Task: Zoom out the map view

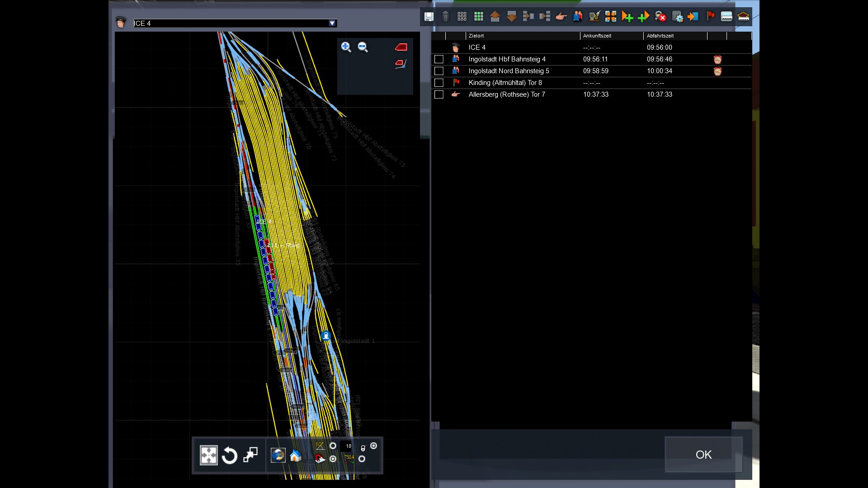Action: tap(363, 47)
